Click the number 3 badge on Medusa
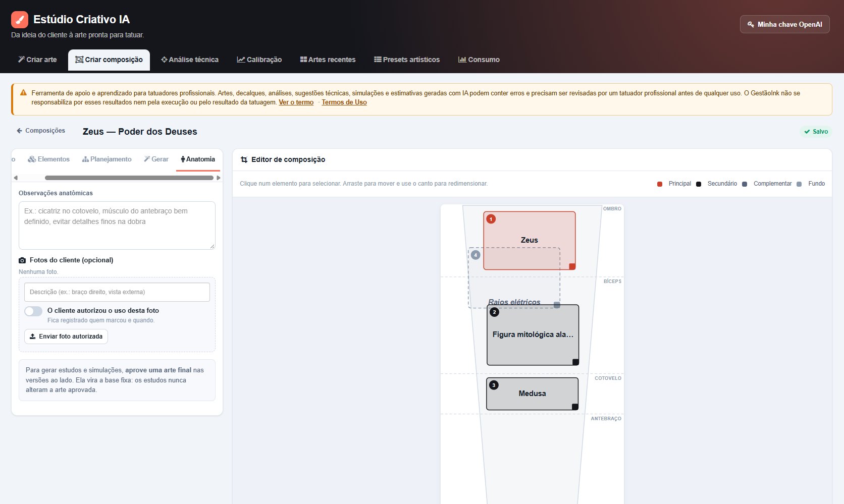This screenshot has height=504, width=844. tap(494, 385)
